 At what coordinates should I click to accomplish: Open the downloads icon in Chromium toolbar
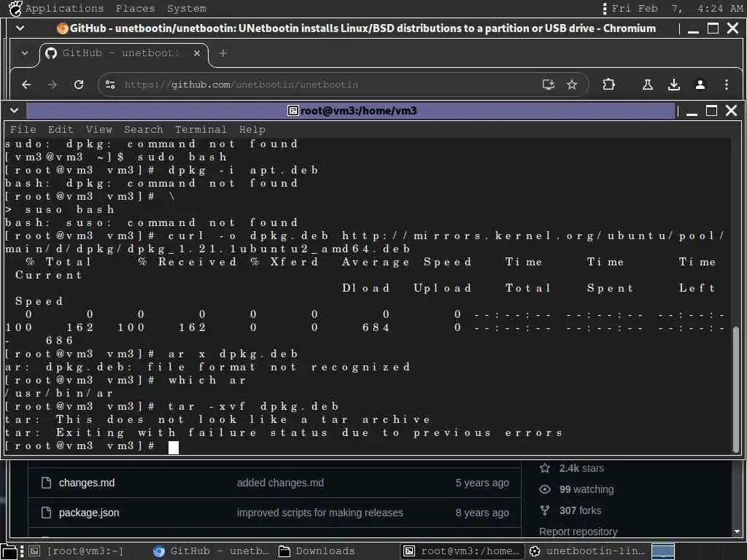point(673,85)
